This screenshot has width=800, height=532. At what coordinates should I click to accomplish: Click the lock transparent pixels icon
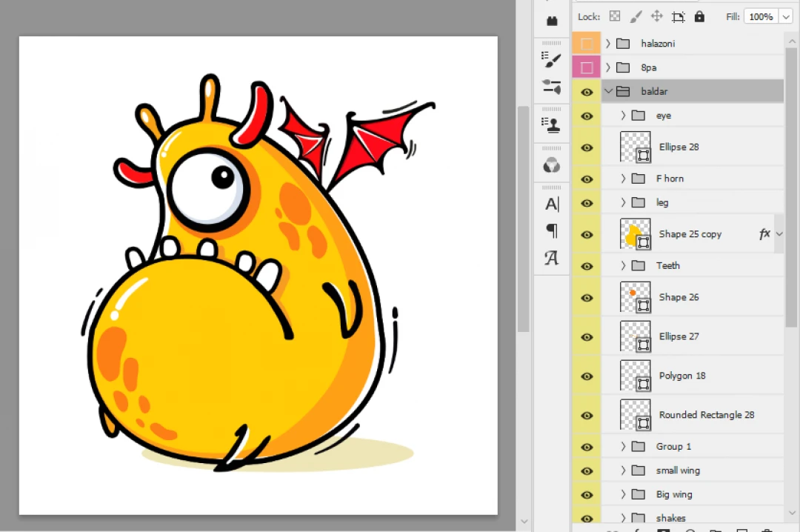pyautogui.click(x=615, y=16)
